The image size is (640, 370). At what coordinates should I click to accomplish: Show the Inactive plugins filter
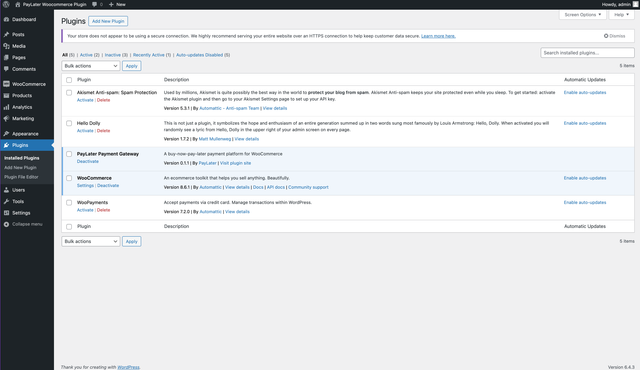[x=113, y=55]
